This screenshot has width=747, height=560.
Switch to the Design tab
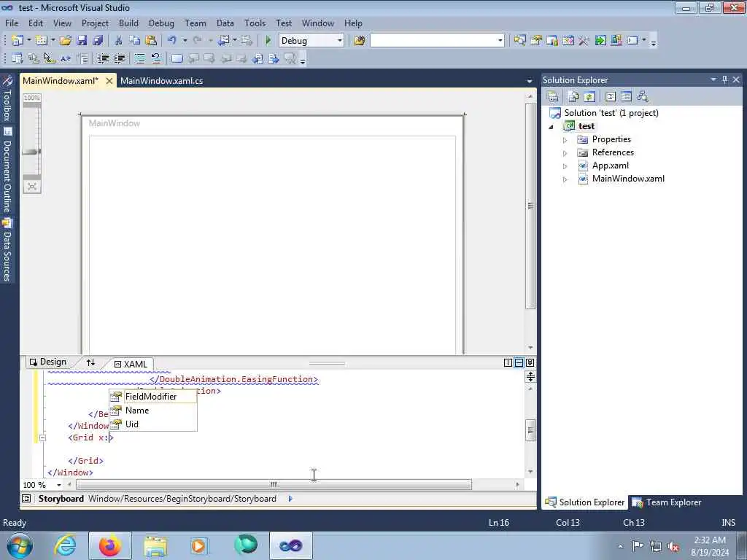click(48, 362)
